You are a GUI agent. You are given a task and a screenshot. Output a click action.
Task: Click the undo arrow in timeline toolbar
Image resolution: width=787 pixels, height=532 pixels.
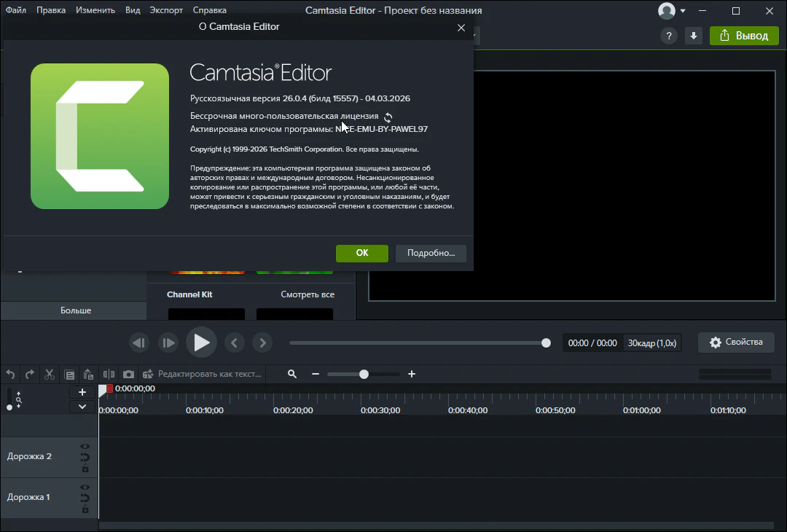point(10,374)
